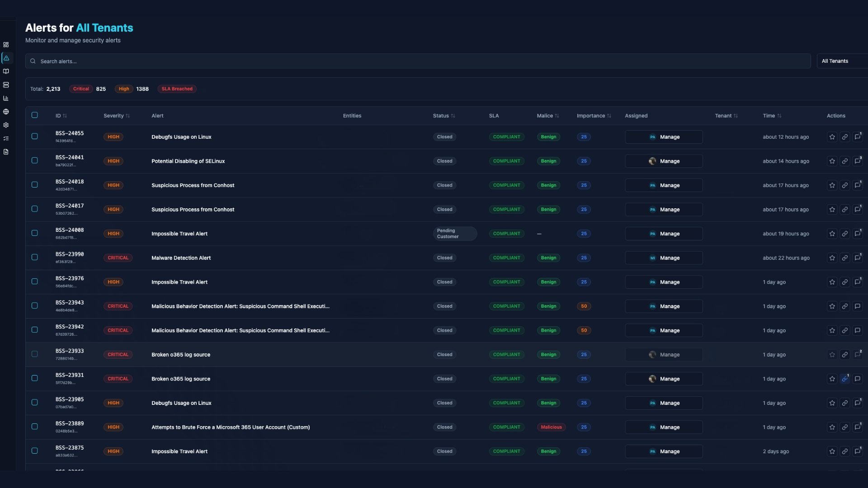The image size is (868, 488).
Task: Star alert BSS-24041
Action: point(832,161)
